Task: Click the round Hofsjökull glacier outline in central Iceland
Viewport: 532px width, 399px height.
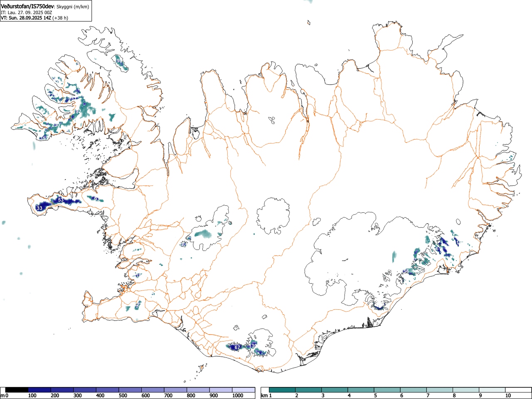Action: click(x=273, y=216)
